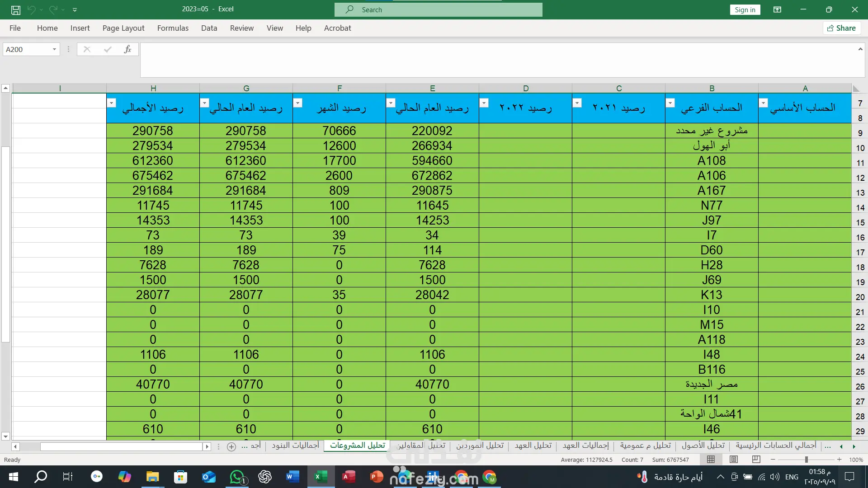Add a new sheet with plus icon
The image size is (868, 488).
pos(231,446)
